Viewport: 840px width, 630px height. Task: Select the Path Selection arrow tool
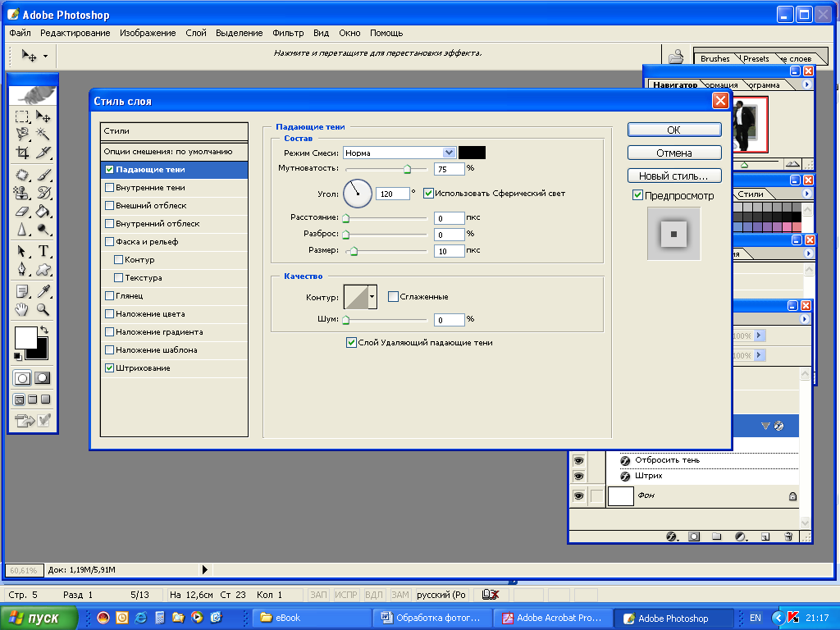(22, 251)
